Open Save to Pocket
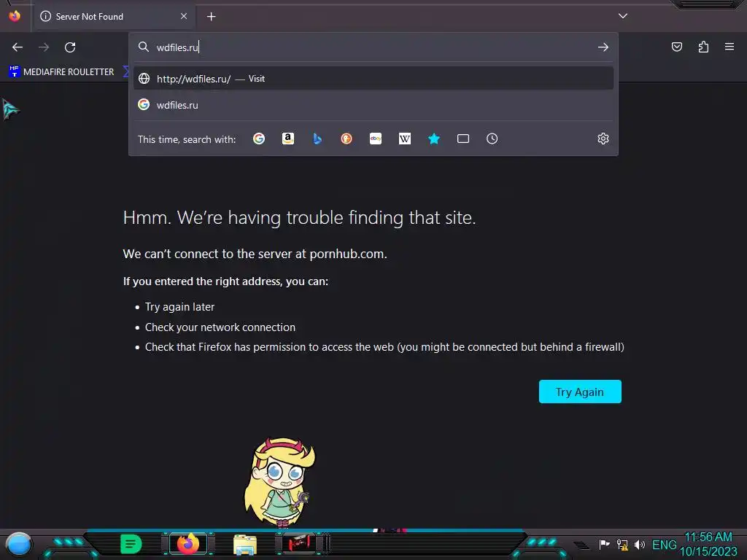This screenshot has height=560, width=747. click(x=676, y=47)
